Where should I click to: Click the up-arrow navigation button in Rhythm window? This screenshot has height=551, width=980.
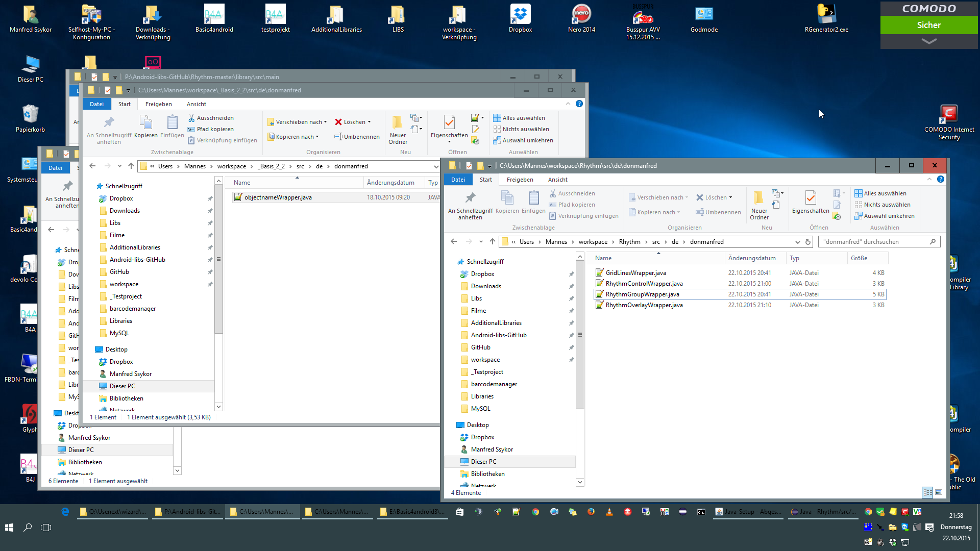pyautogui.click(x=492, y=242)
